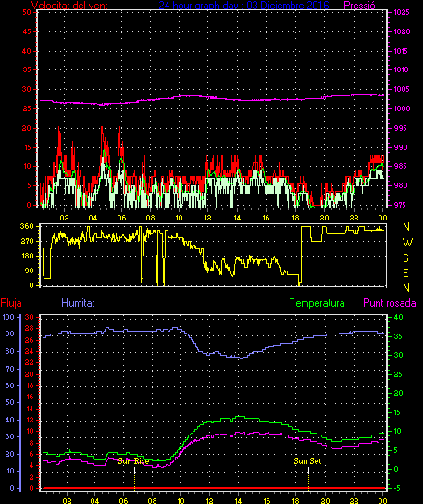Viewport: 423px width, 504px height.
Task: Click the wind direction axis value 90
Action: [29, 271]
